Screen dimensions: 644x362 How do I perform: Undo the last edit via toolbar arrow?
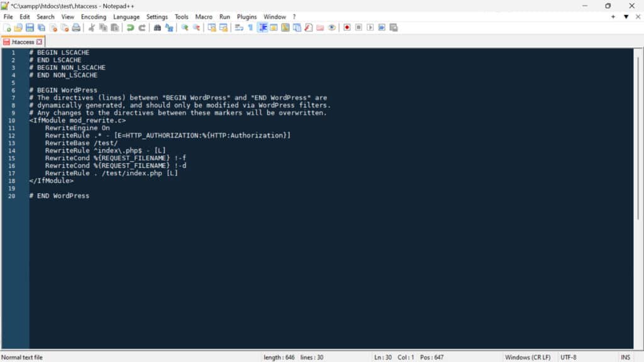click(x=131, y=27)
